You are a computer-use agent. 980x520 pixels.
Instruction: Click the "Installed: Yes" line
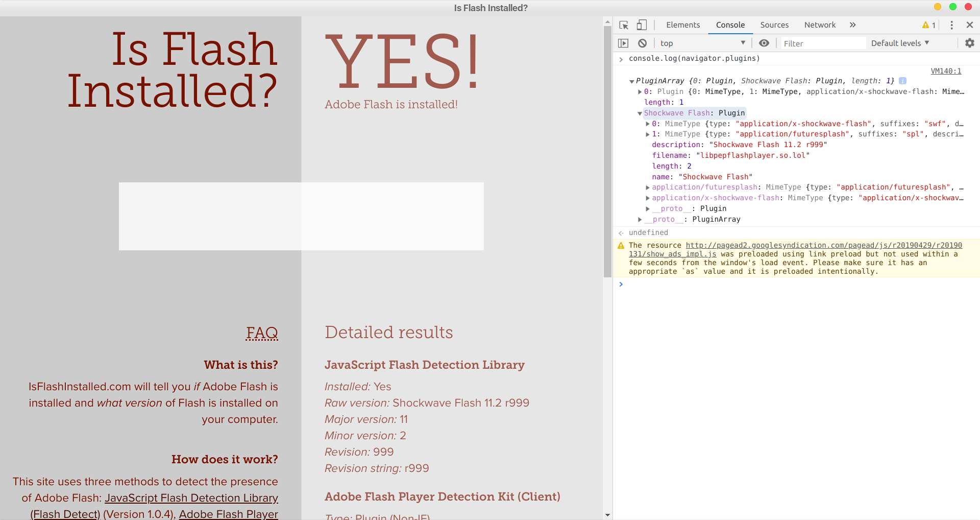(358, 387)
